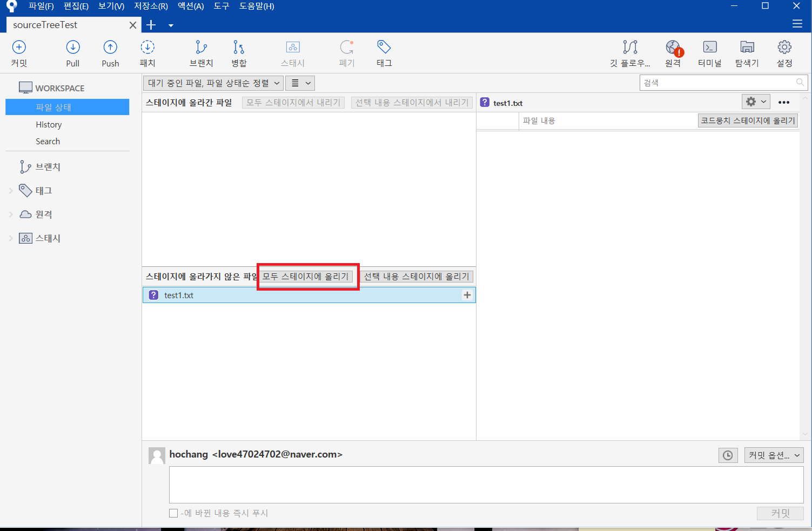
Task: Click the 패치 (Fetch) toolbar icon
Action: tap(147, 48)
